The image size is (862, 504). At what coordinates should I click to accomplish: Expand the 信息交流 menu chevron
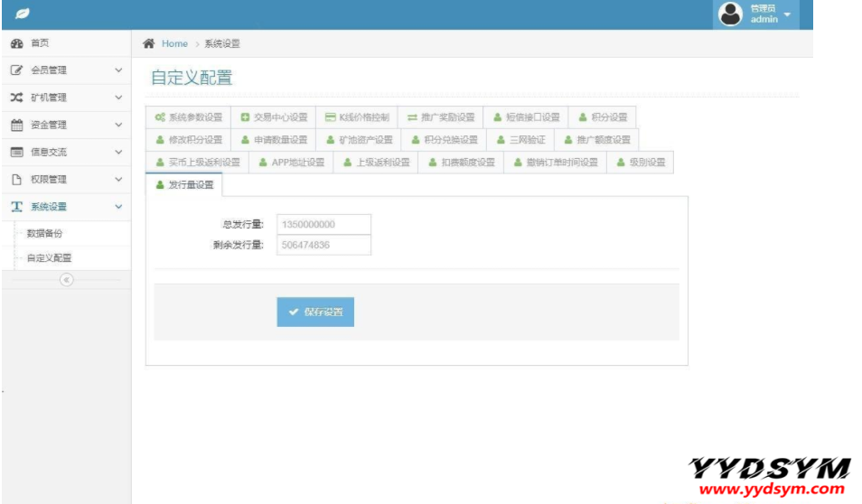point(118,153)
